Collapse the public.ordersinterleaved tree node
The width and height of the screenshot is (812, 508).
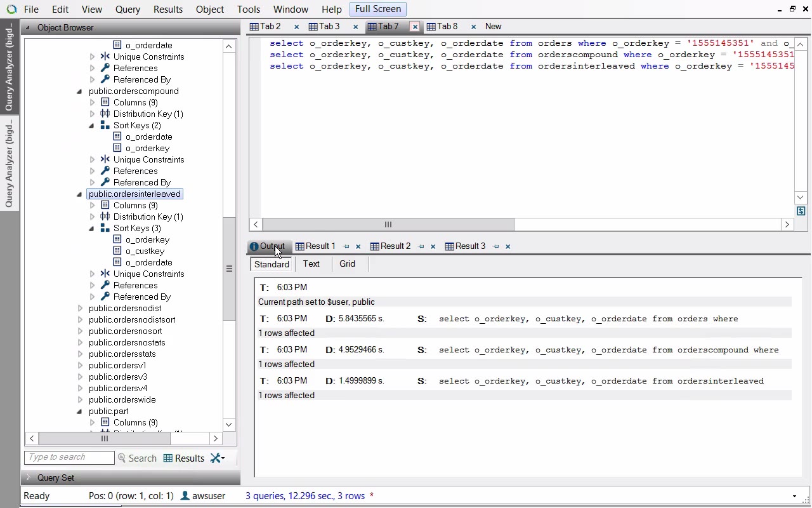79,194
